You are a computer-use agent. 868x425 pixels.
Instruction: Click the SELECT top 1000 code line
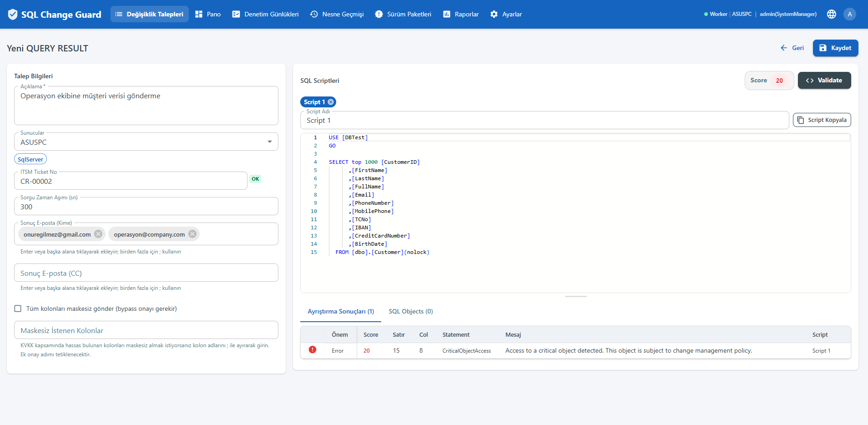tap(374, 162)
